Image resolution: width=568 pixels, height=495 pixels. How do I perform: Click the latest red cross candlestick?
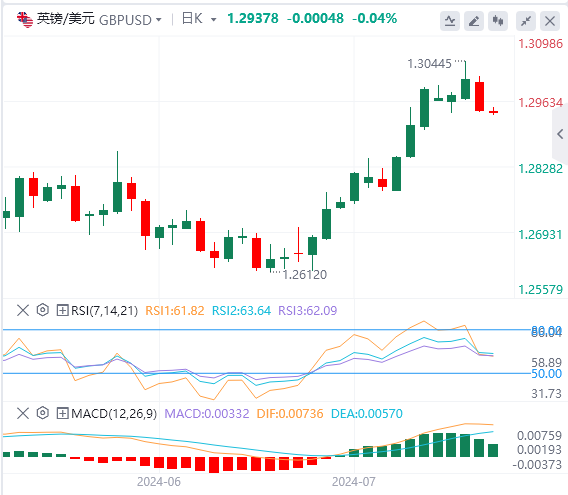pyautogui.click(x=493, y=111)
